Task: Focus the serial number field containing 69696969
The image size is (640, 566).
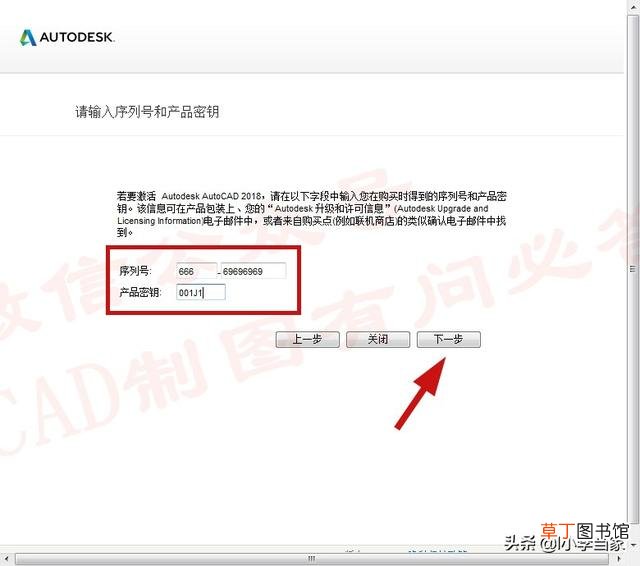Action: tap(253, 271)
